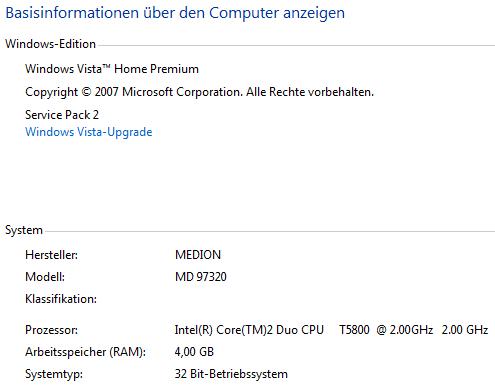Select the Windows-Edition section header
The height and width of the screenshot is (392, 495).
(51, 44)
